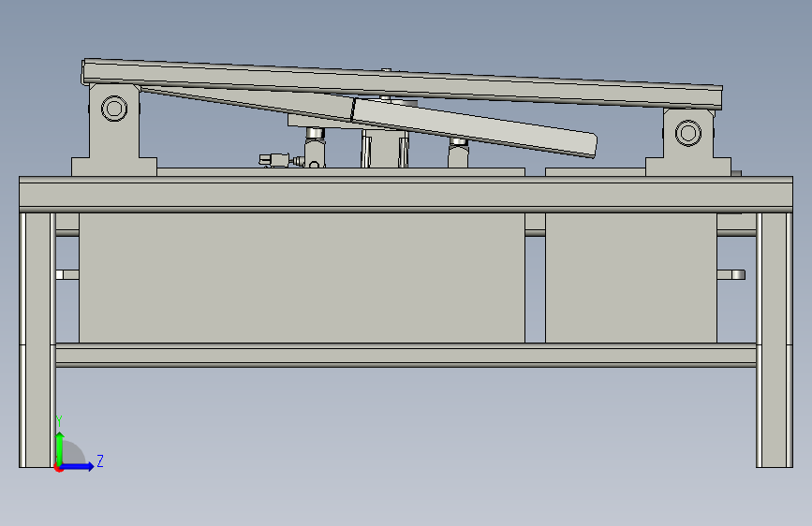This screenshot has width=812, height=526.
Task: Select the right pivot bearing circle
Action: click(688, 133)
